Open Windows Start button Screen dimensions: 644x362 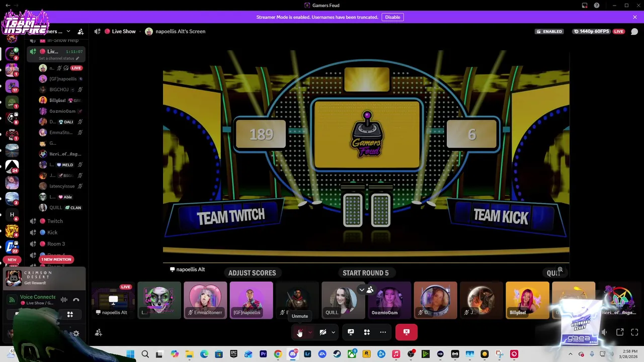[x=130, y=354]
